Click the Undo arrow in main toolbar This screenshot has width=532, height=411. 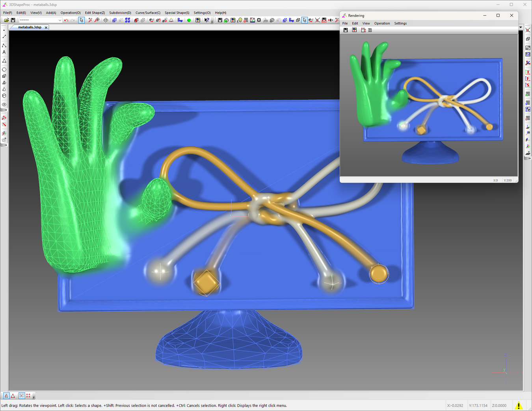[x=66, y=20]
